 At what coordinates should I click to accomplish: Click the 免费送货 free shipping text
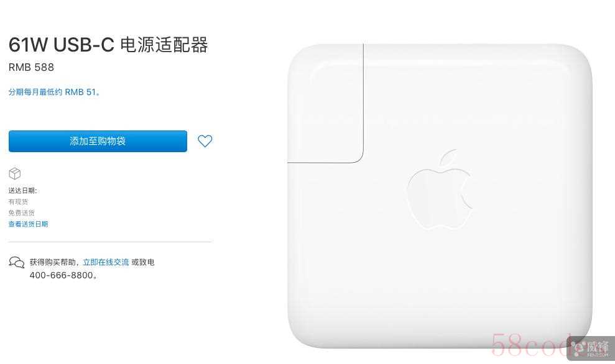(22, 213)
